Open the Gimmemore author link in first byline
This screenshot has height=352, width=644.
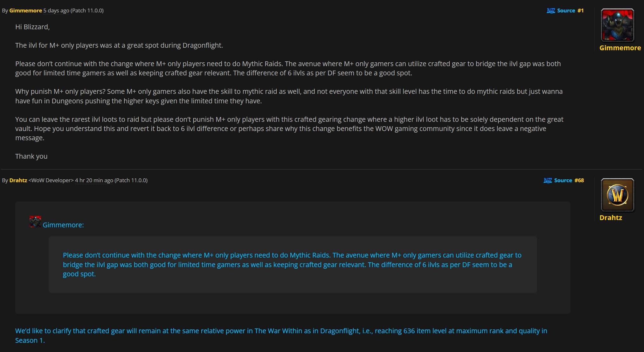(26, 10)
